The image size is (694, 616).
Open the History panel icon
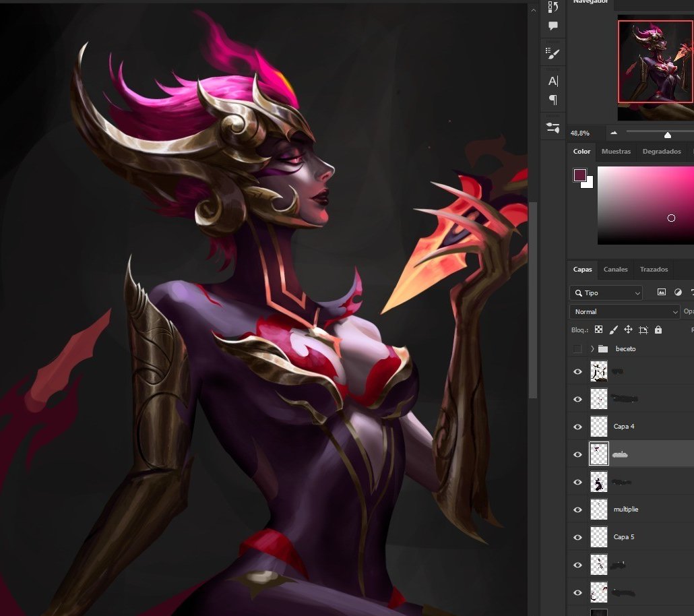click(x=553, y=7)
